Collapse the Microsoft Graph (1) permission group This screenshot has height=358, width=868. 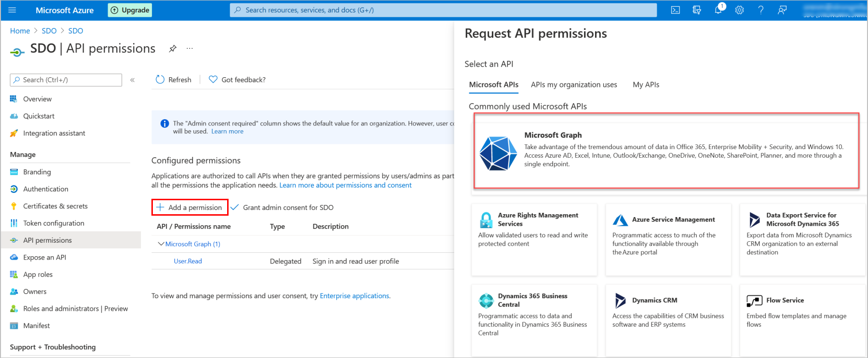(x=161, y=244)
